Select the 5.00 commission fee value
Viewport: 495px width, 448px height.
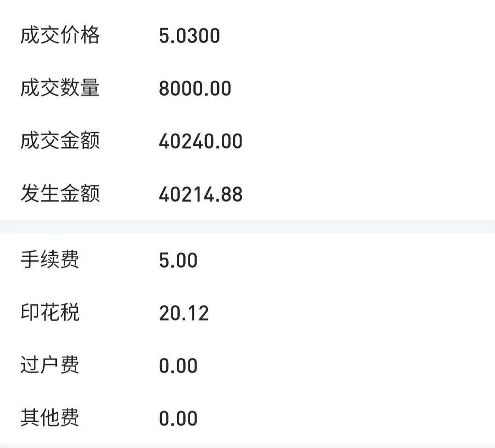[178, 260]
